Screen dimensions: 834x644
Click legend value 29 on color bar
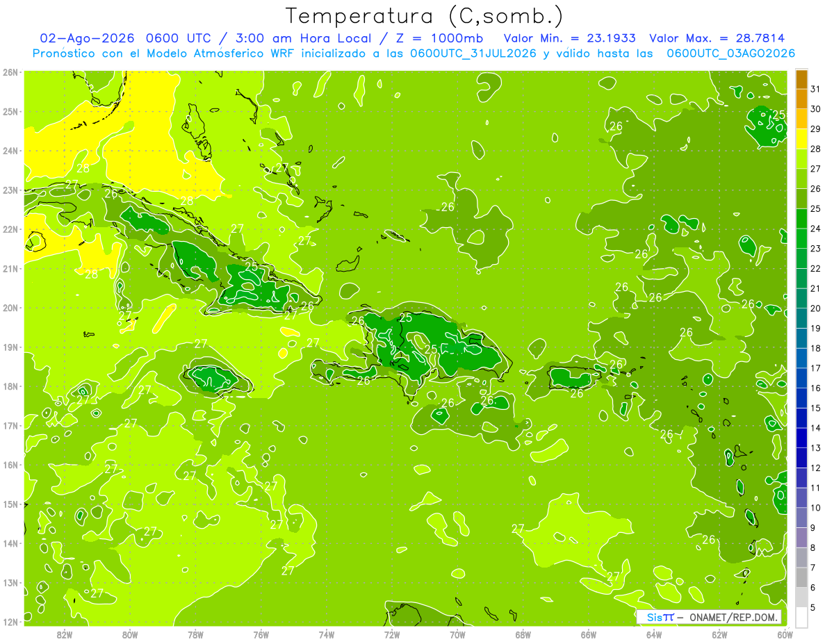point(815,129)
